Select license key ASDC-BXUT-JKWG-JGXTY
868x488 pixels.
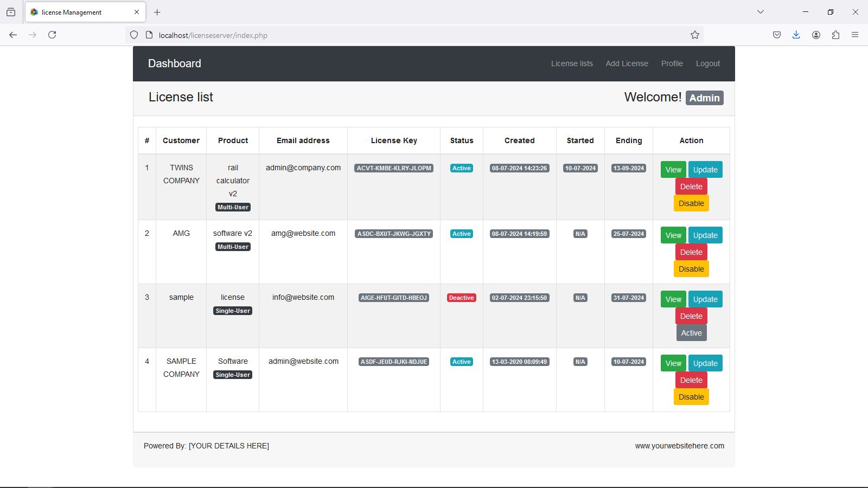(x=394, y=234)
